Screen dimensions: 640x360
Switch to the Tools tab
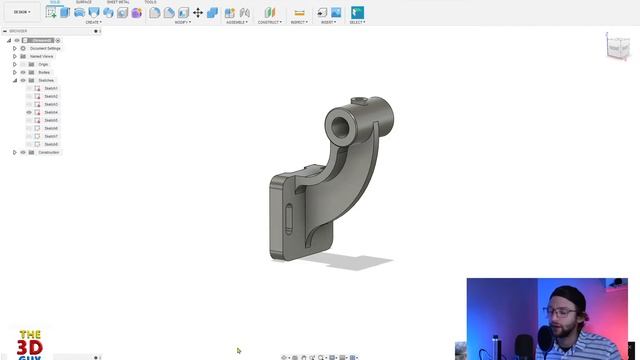click(x=150, y=2)
